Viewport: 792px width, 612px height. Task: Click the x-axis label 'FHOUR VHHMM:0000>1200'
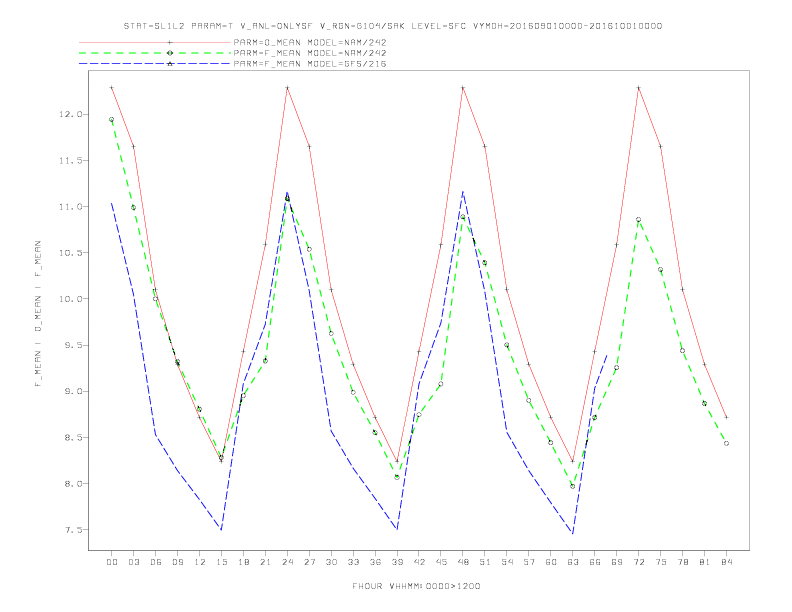(416, 586)
